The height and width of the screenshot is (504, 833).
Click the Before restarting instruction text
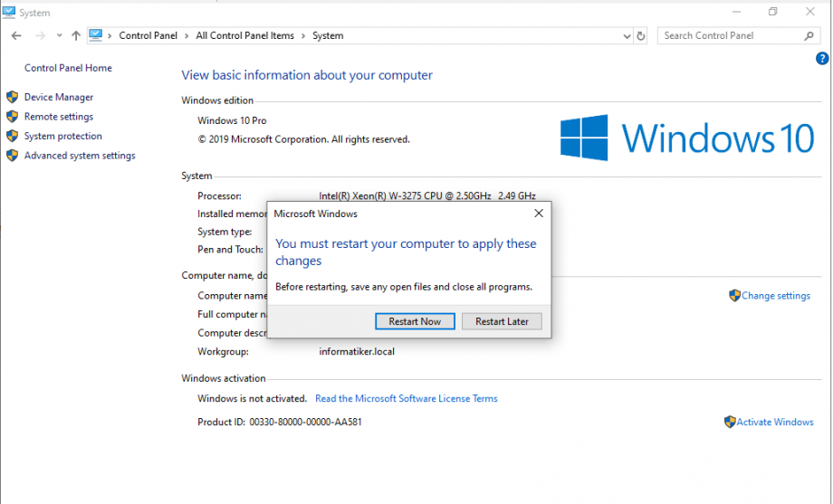point(404,288)
